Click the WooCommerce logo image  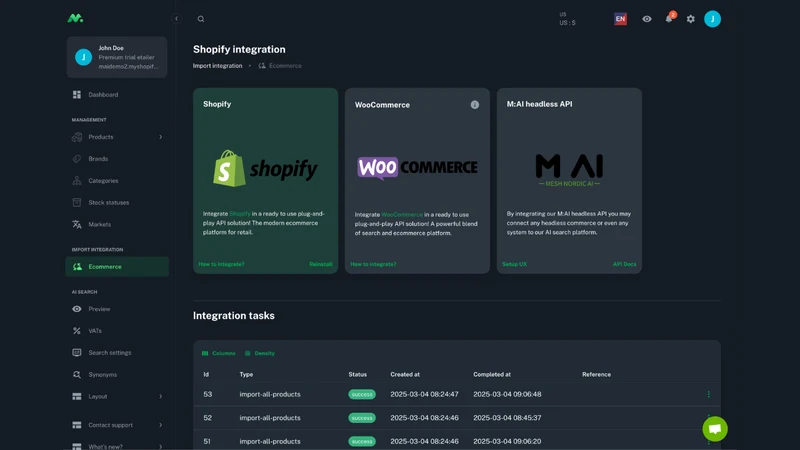click(x=417, y=168)
